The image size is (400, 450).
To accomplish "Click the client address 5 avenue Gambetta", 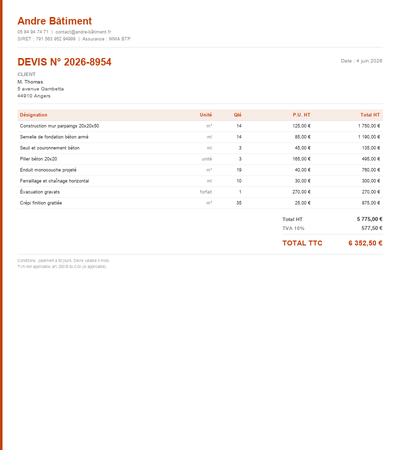I will (x=40, y=89).
